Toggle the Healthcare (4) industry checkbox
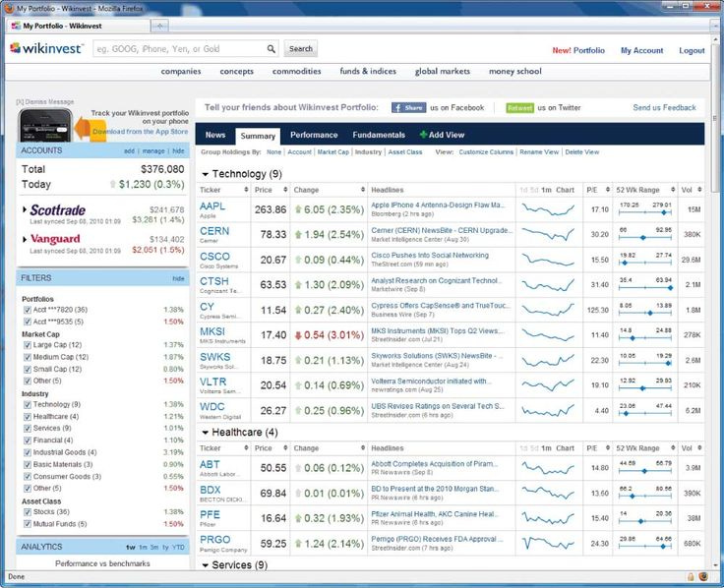The width and height of the screenshot is (724, 588). click(28, 416)
